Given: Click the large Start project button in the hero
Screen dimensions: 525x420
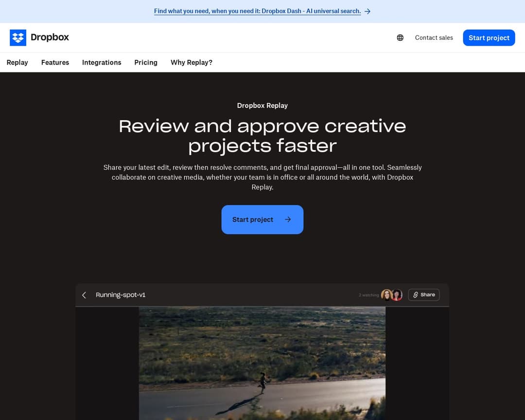Looking at the screenshot, I should (262, 220).
